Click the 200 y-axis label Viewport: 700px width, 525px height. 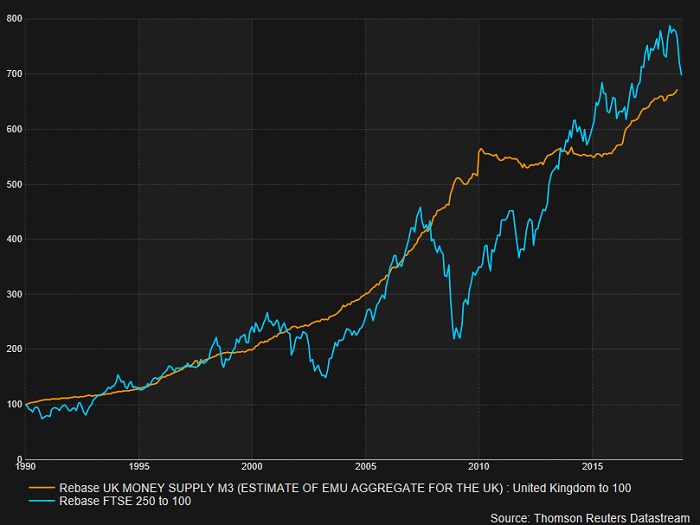coord(14,349)
